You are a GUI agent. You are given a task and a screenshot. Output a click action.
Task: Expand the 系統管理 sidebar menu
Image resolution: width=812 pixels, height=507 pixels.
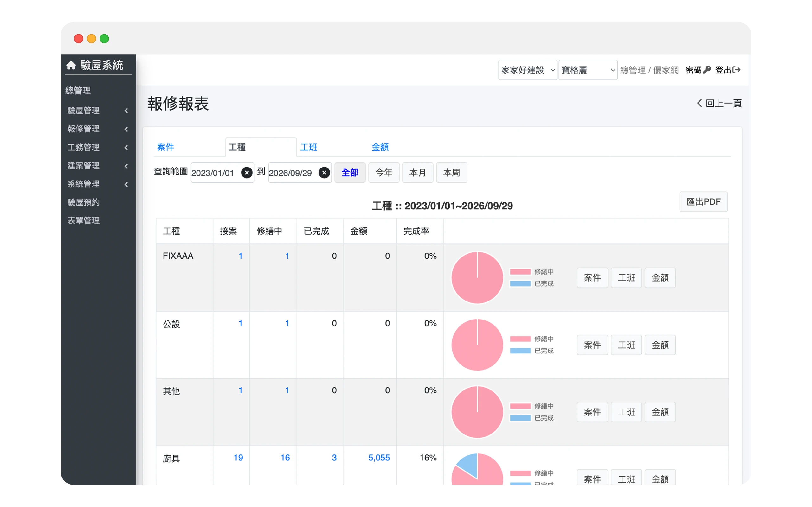tap(98, 184)
